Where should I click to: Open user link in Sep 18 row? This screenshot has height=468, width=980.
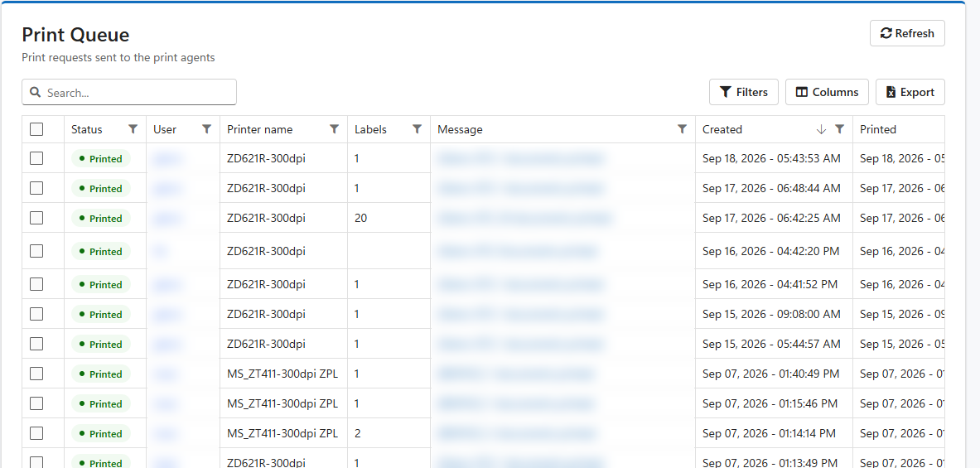(167, 159)
